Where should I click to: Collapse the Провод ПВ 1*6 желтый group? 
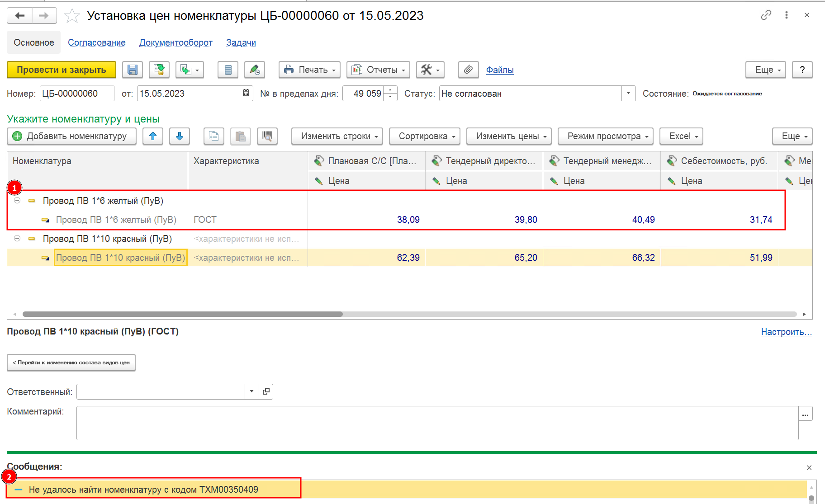pos(17,200)
